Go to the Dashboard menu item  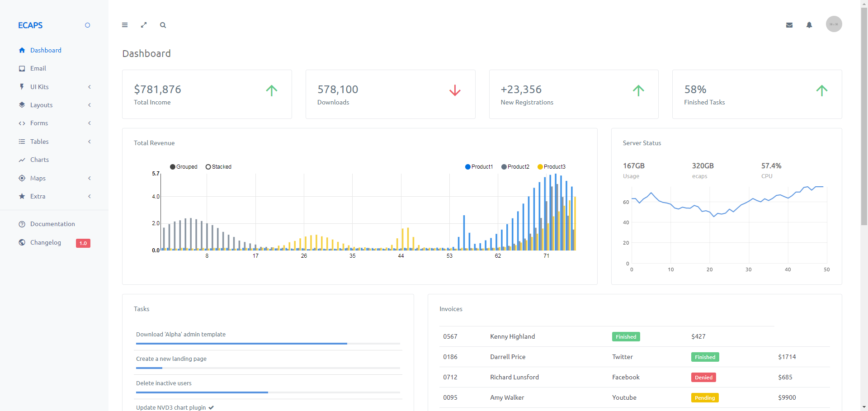coord(46,50)
